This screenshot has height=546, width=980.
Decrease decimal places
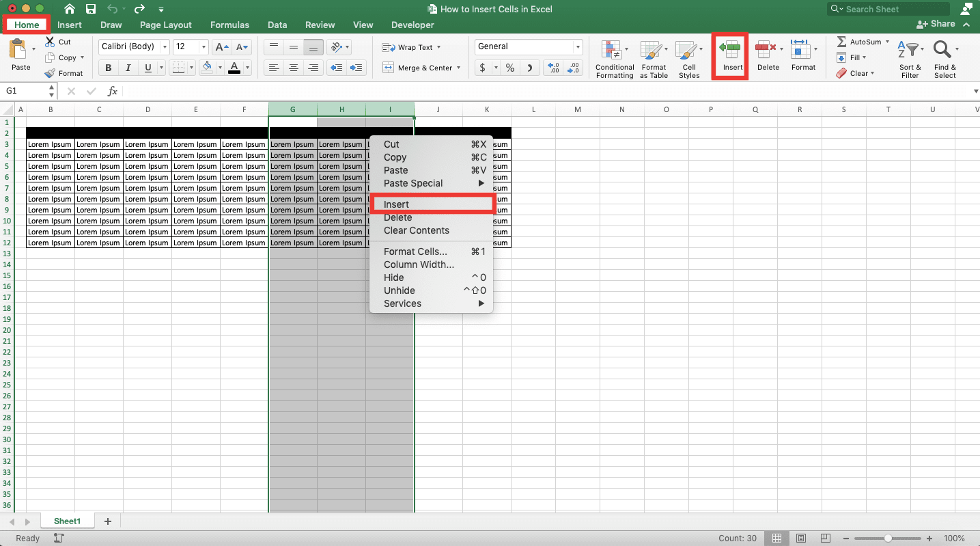(574, 68)
